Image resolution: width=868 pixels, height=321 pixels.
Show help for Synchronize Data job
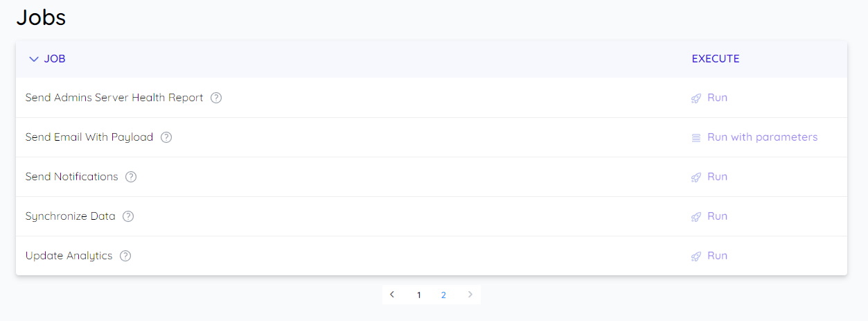128,216
